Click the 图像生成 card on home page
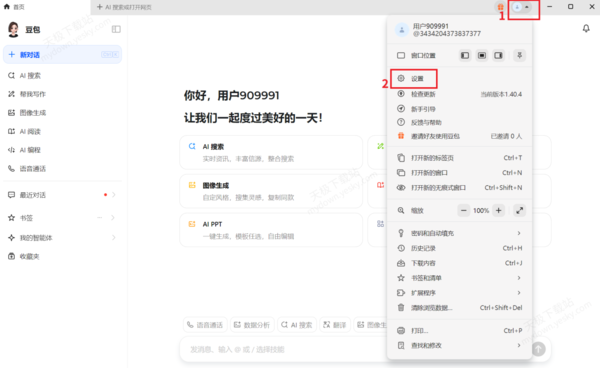The height and width of the screenshot is (368, 600). [271, 191]
